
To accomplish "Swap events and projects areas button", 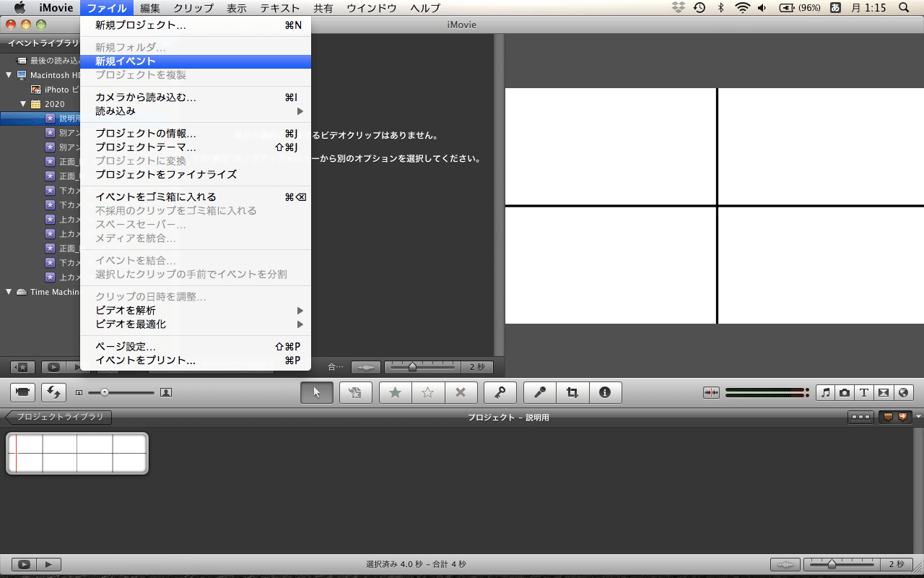I will (53, 392).
